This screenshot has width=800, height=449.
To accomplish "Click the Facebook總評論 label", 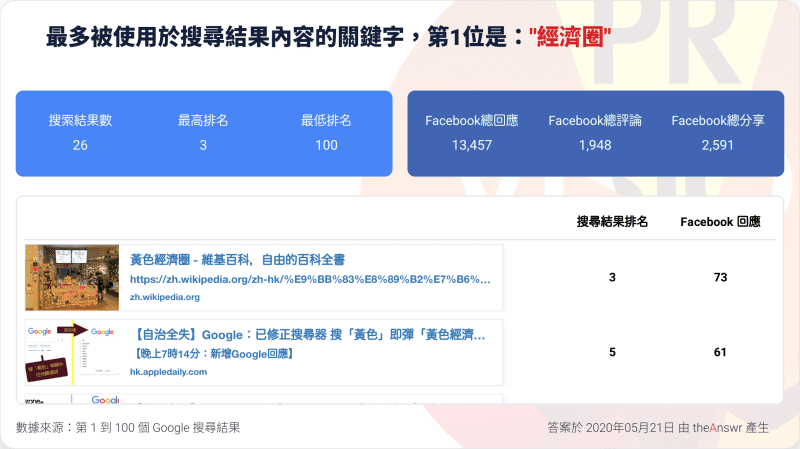I will pos(595,120).
